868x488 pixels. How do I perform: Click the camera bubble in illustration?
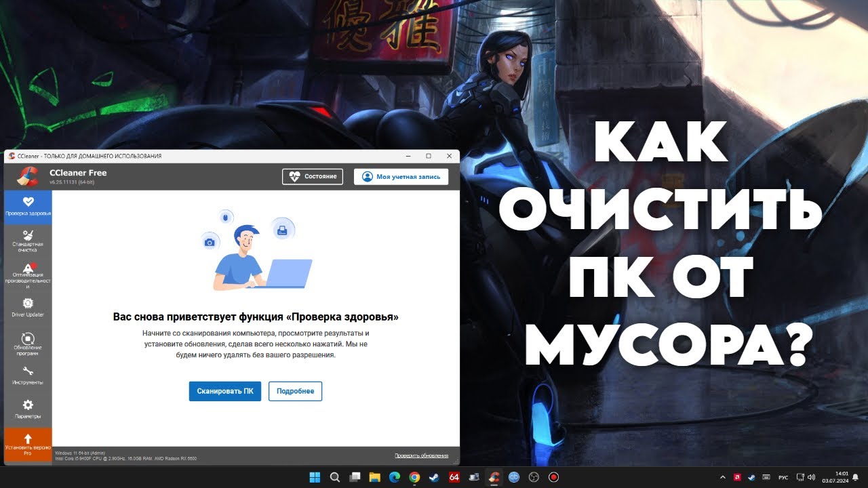pyautogui.click(x=210, y=241)
